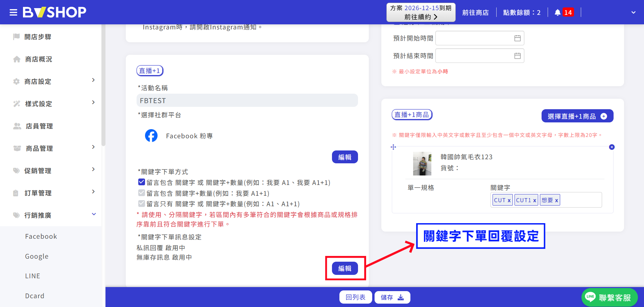
Task: Select Facebook submenu item
Action: pyautogui.click(x=41, y=236)
